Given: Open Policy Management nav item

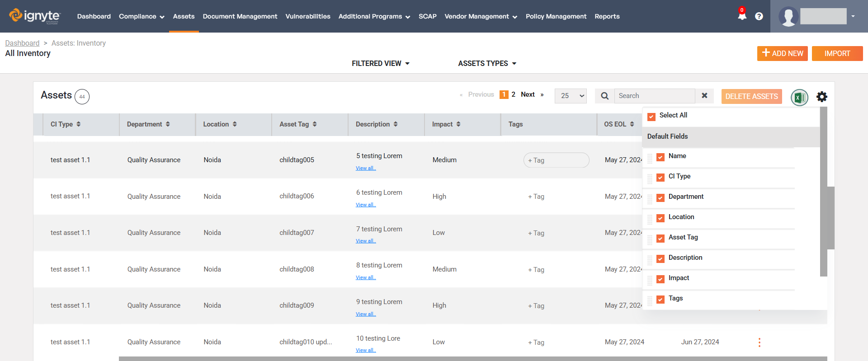Looking at the screenshot, I should pos(556,16).
